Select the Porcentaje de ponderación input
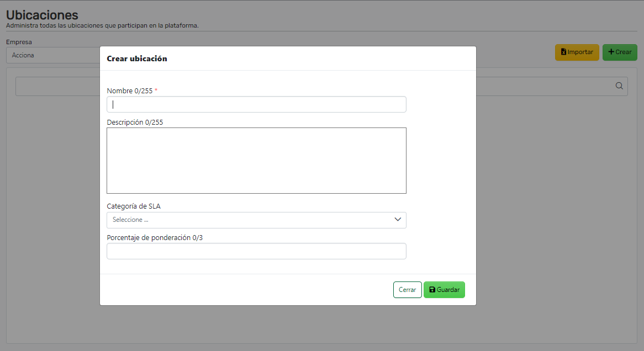Screen dimensions: 644x351 coord(256,251)
